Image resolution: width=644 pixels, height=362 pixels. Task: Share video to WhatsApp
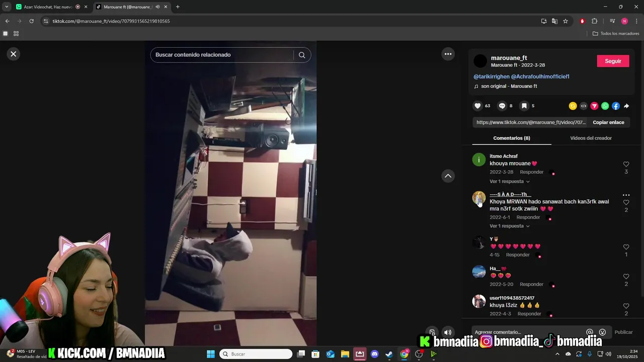(605, 106)
